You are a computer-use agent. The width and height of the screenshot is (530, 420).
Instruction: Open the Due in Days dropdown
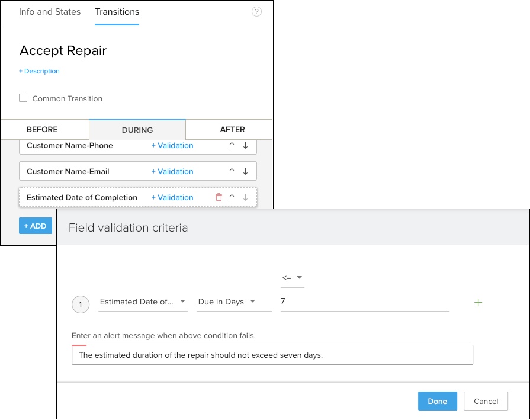[x=227, y=302]
